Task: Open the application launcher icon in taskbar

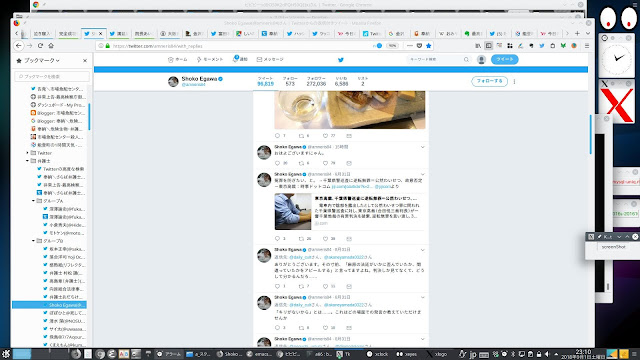Action: coord(5,354)
